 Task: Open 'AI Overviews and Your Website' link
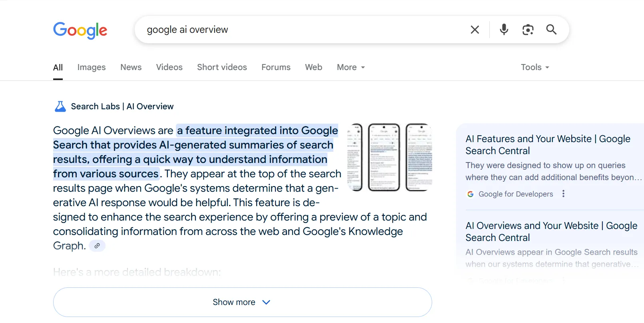tap(551, 232)
